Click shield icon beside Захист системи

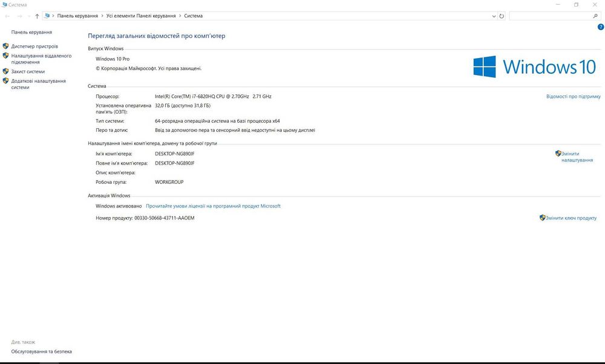(x=5, y=71)
